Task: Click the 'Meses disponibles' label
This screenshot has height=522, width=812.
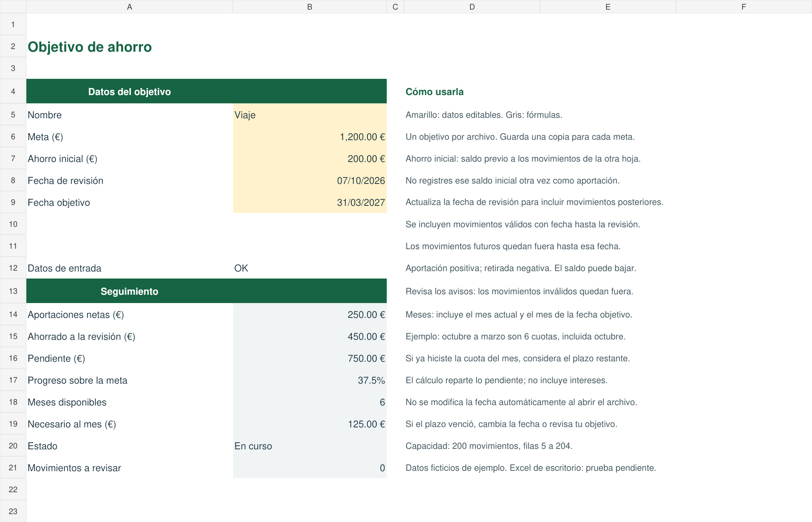Action: pyautogui.click(x=67, y=402)
